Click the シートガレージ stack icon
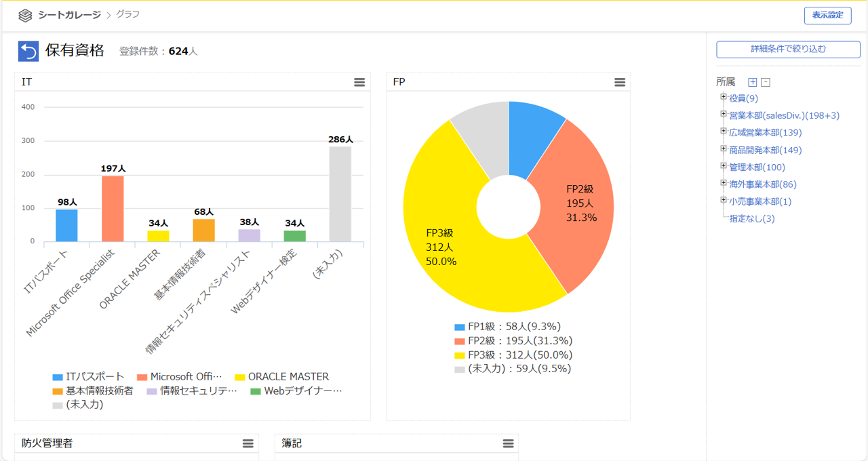The width and height of the screenshot is (868, 461). pyautogui.click(x=25, y=15)
